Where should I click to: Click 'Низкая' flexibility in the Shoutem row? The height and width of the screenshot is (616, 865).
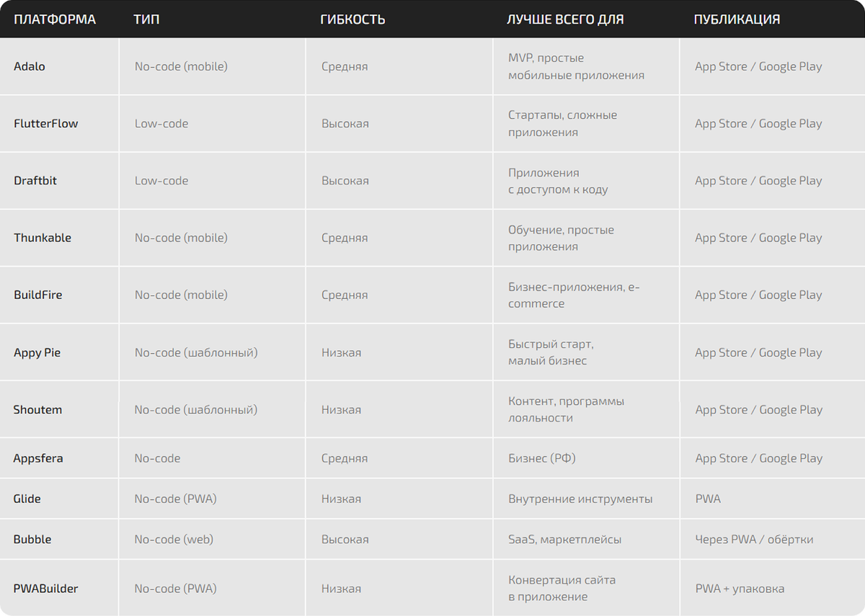342,409
